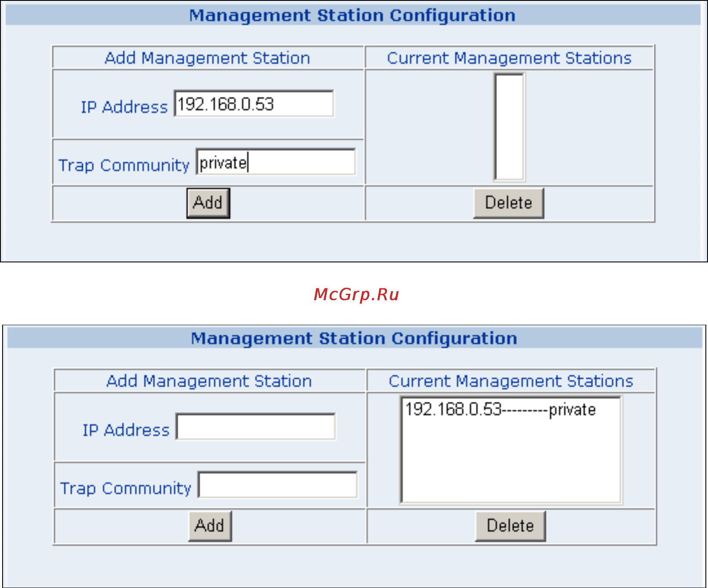
Task: Click upper Current Management Stations header
Action: (509, 58)
